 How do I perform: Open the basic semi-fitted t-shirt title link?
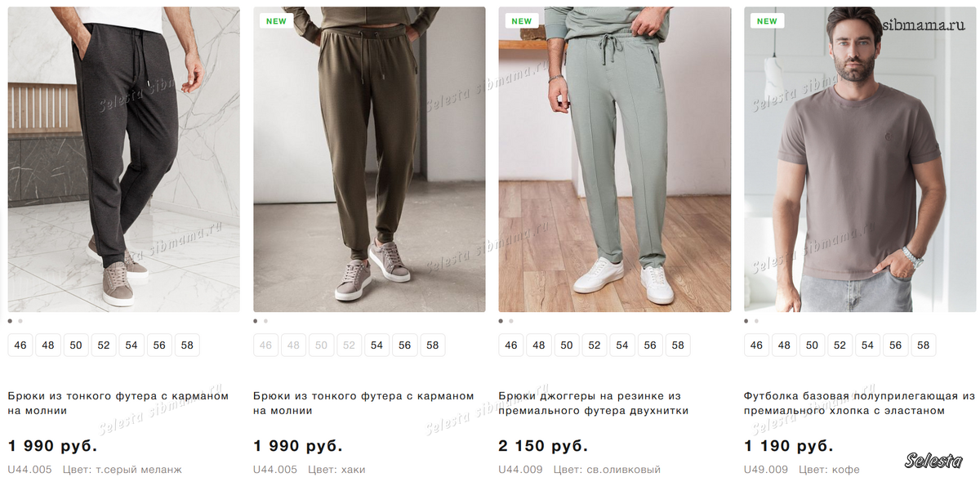pos(859,404)
